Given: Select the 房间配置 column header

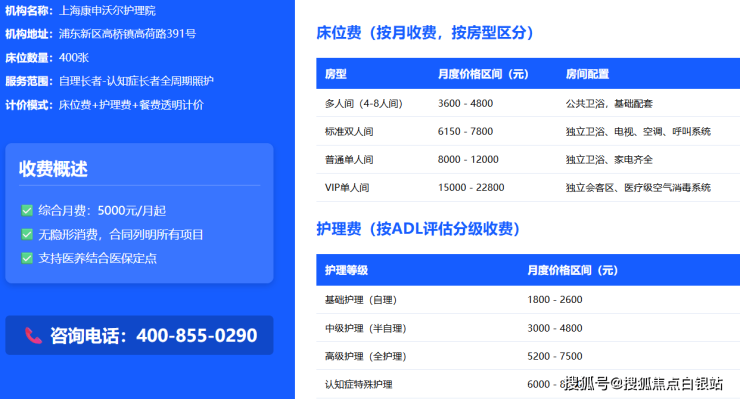Looking at the screenshot, I should tap(587, 74).
